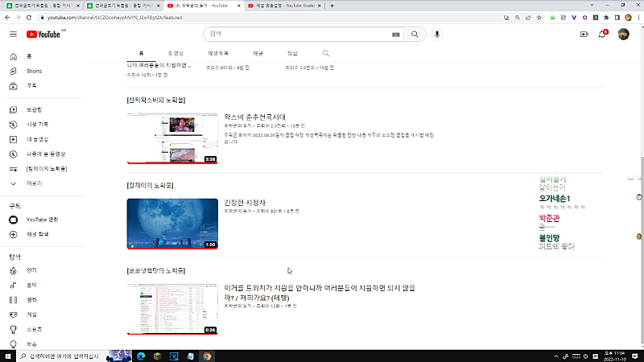Open the Chrome extensions puzzle icon

click(606, 18)
